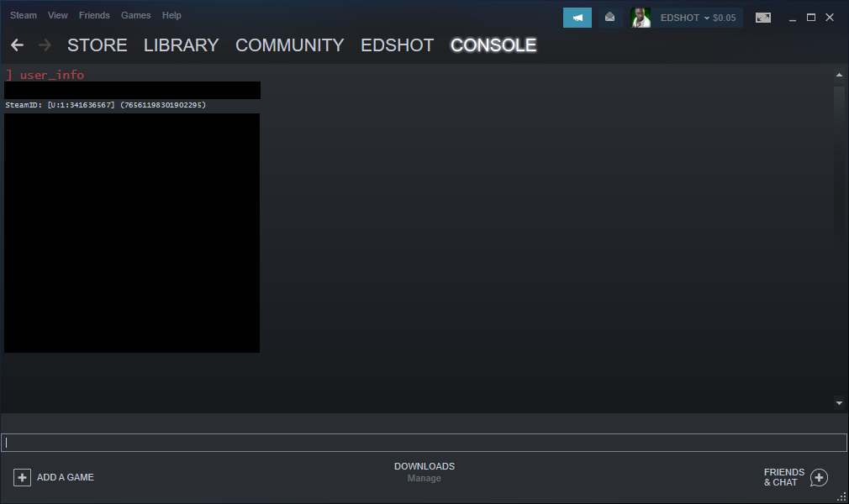
Task: Click the console scrollbar down arrow
Action: (839, 402)
